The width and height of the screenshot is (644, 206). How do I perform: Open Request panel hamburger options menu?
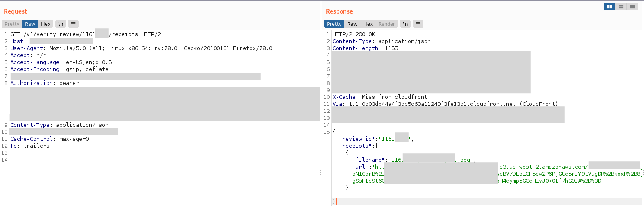coord(73,24)
